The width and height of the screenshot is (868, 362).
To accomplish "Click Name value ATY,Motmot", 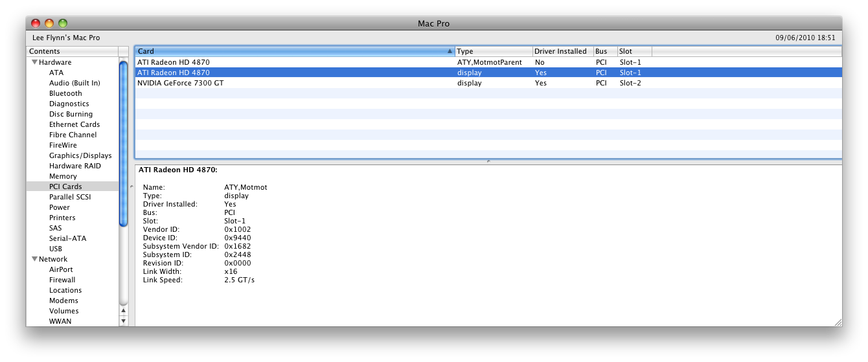I will pyautogui.click(x=246, y=187).
